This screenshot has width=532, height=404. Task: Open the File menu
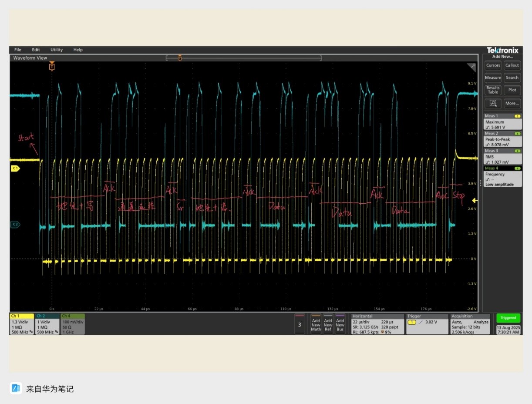click(x=18, y=50)
